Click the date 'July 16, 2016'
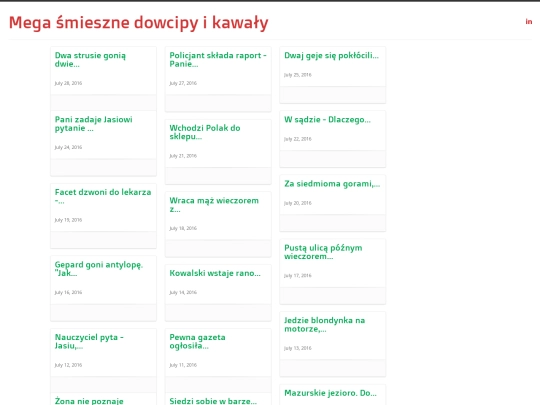 pyautogui.click(x=68, y=292)
